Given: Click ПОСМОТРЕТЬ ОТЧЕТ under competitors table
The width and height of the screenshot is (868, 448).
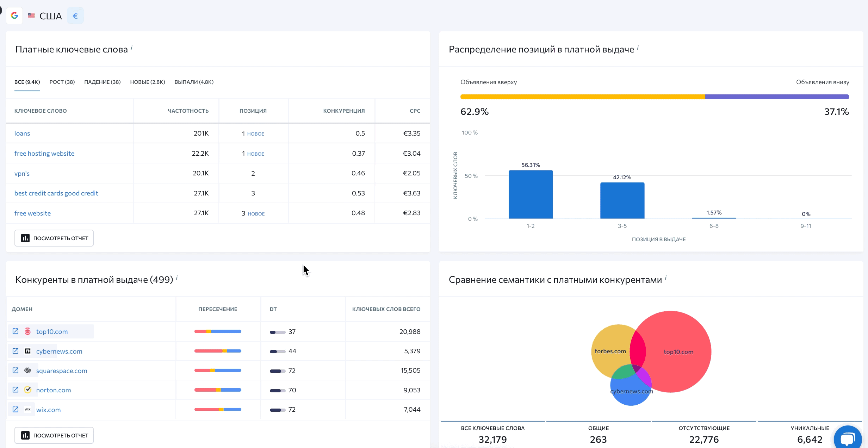Looking at the screenshot, I should (54, 436).
